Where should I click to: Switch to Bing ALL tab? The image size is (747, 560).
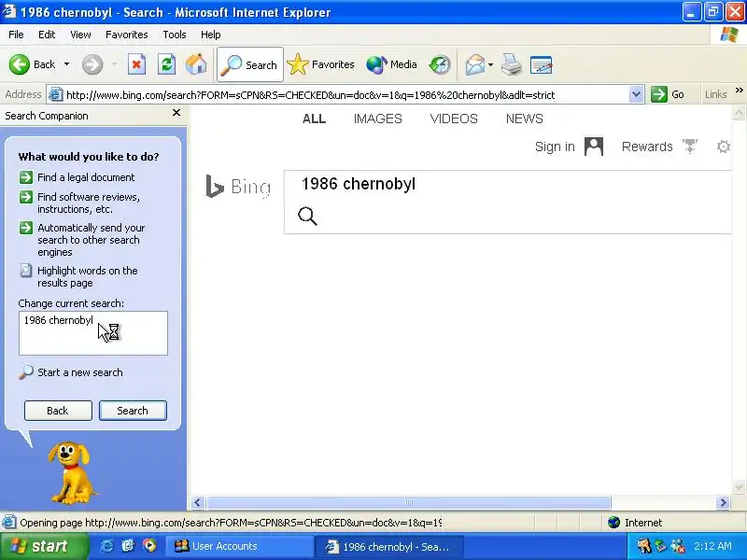314,119
